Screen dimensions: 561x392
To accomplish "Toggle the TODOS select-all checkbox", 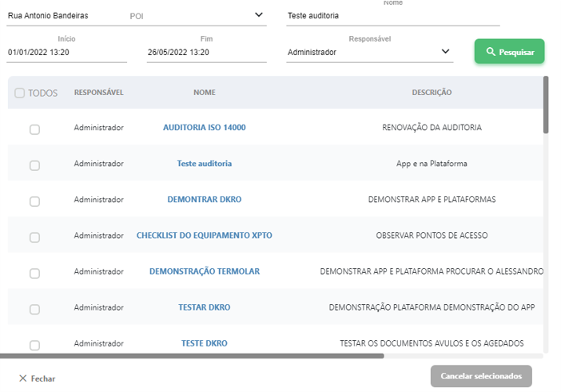I will [x=20, y=93].
